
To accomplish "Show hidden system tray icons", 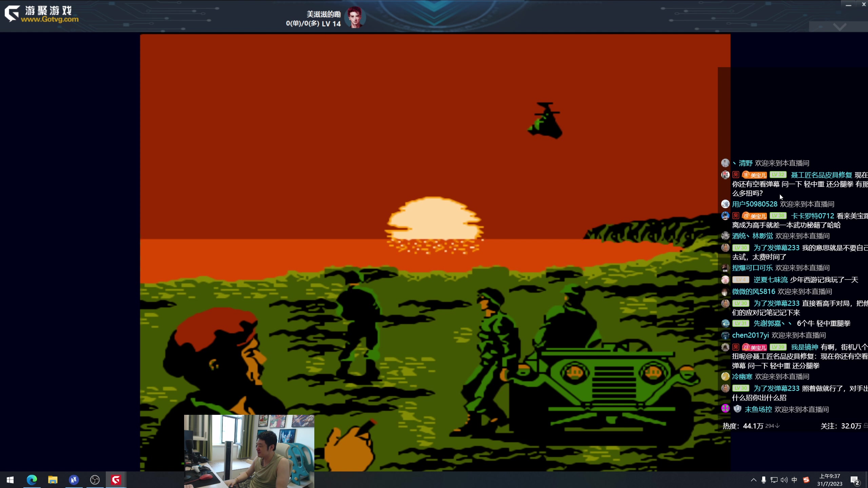I will (x=753, y=480).
